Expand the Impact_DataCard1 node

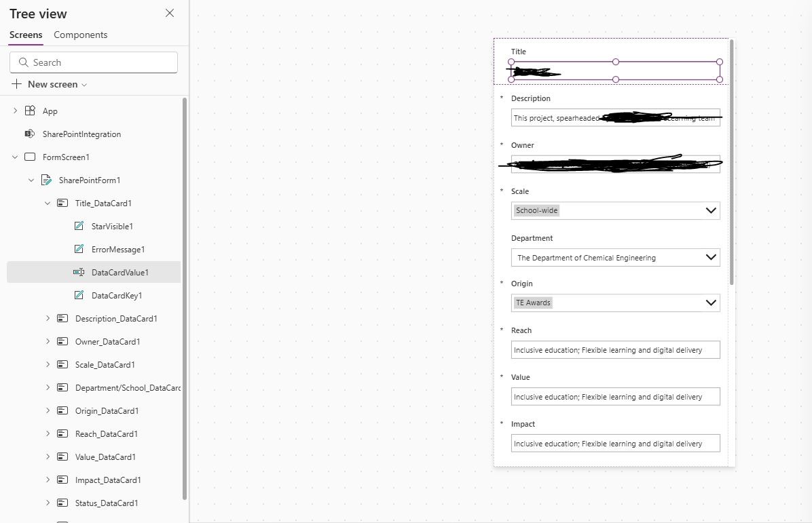pyautogui.click(x=48, y=480)
